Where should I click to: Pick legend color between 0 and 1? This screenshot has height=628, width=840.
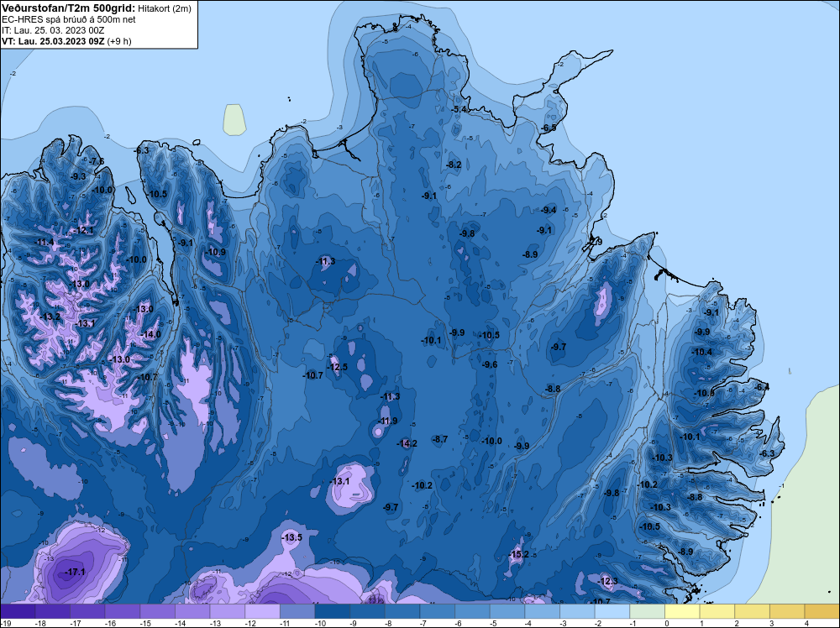point(682,611)
